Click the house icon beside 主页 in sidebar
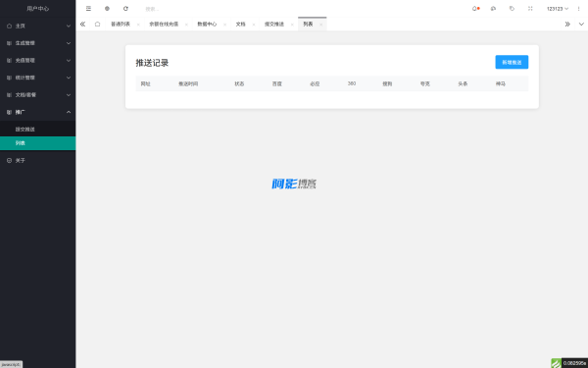The height and width of the screenshot is (368, 588). [10, 26]
